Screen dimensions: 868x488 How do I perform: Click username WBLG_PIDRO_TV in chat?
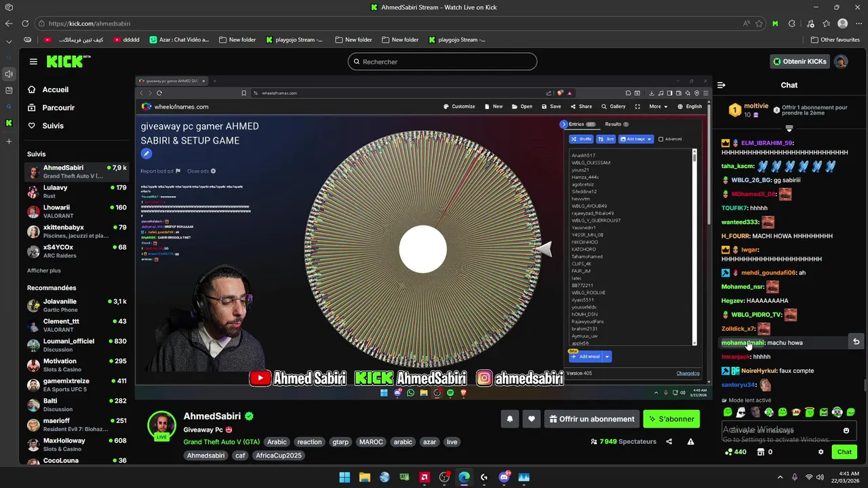[756, 314]
